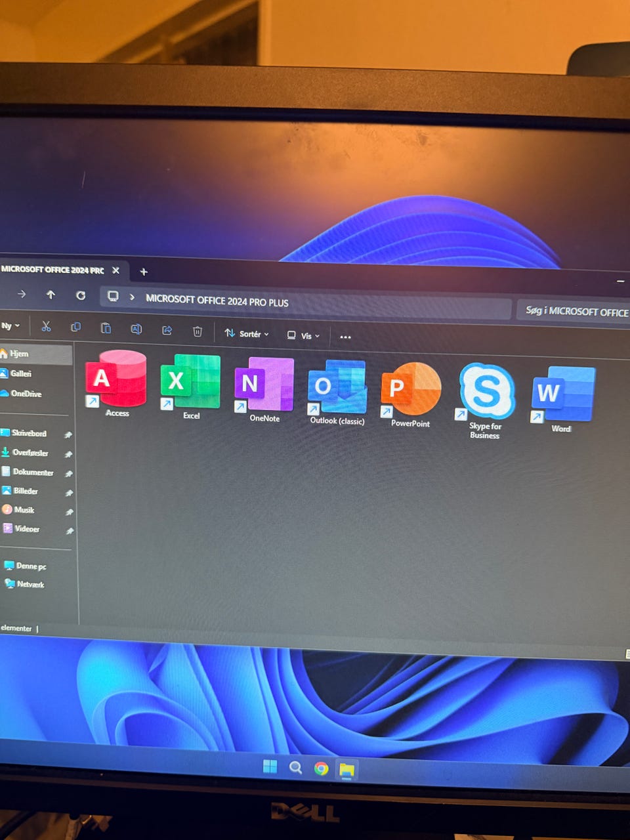630x840 pixels.
Task: Unpin Dokumenter using its pin icon
Action: click(x=68, y=473)
